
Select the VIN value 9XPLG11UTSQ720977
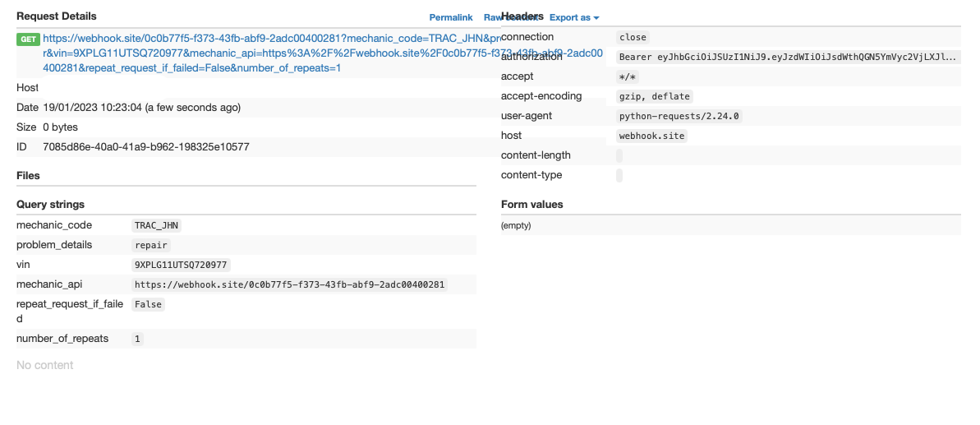[181, 265]
